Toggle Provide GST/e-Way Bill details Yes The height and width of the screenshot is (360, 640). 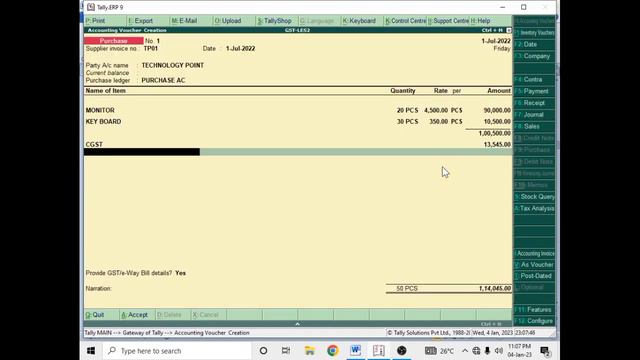pos(180,273)
